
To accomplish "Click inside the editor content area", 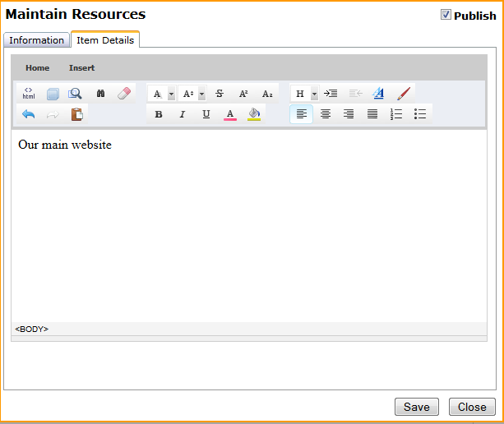I will coord(249,227).
